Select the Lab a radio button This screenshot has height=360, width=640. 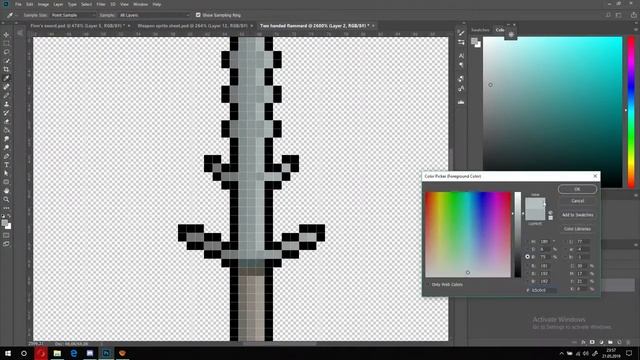tap(565, 249)
